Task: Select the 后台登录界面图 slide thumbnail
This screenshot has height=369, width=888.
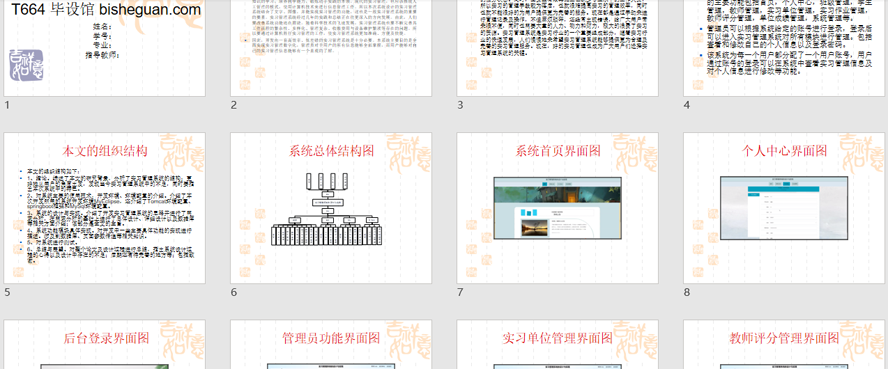Action: pyautogui.click(x=105, y=345)
